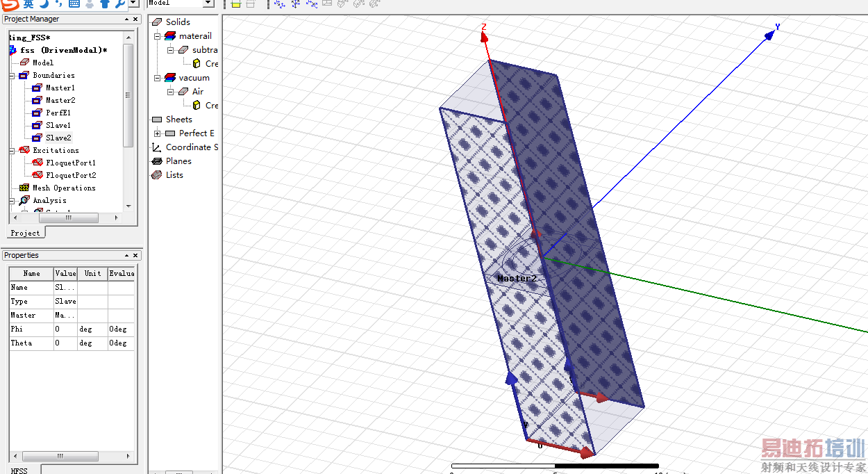Click the Boundaries folder icon
The width and height of the screenshot is (868, 474).
point(24,75)
